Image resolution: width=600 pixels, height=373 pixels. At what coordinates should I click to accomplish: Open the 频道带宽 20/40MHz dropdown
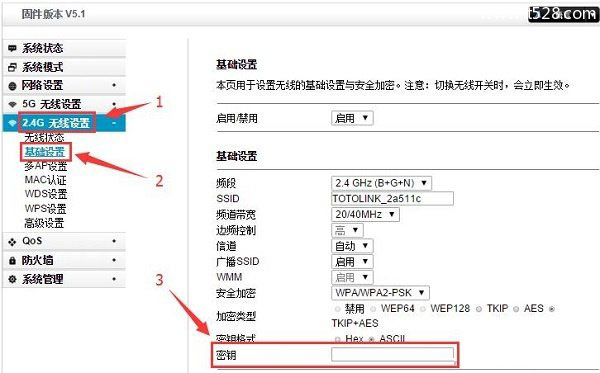click(365, 214)
